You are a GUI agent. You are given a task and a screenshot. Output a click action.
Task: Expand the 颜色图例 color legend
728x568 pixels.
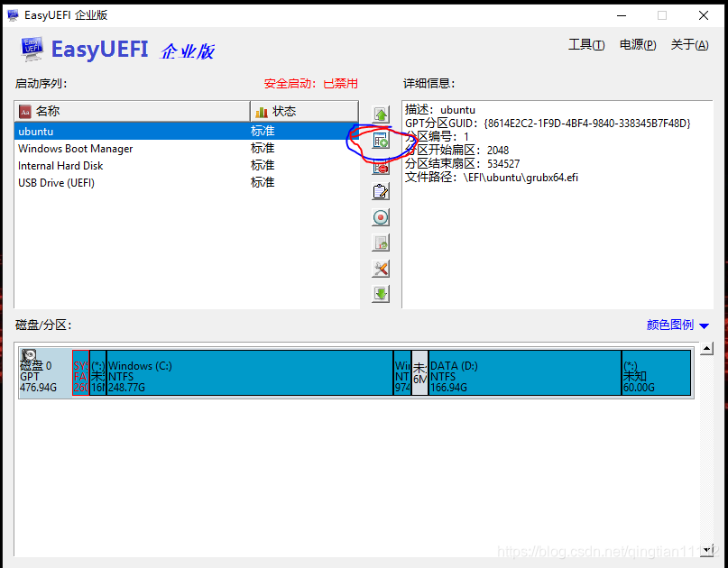(677, 325)
